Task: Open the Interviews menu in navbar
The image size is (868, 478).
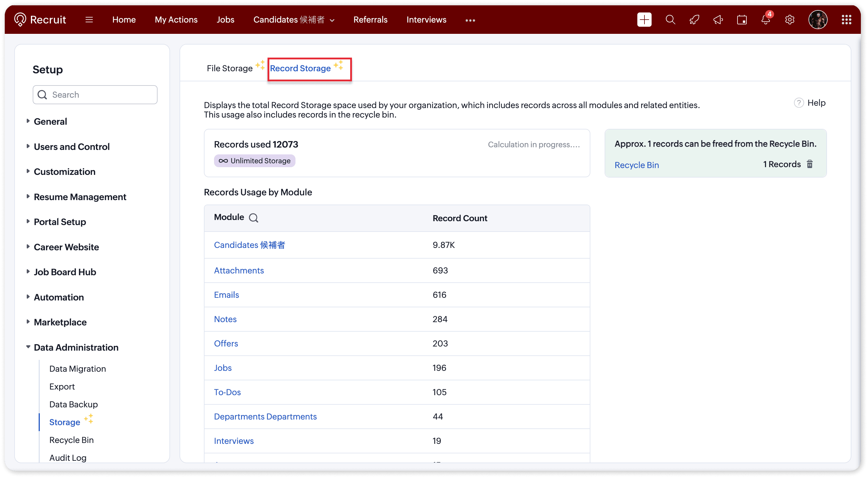Action: (x=426, y=20)
